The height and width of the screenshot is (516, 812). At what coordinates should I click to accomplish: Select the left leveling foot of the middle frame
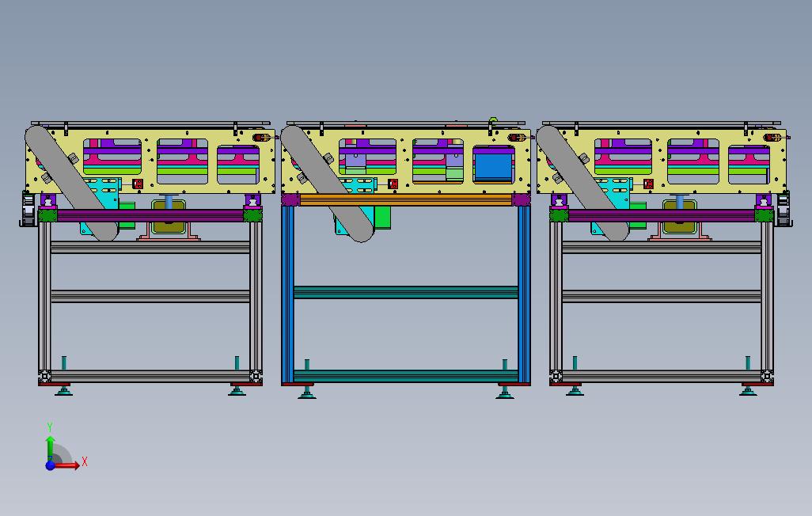306,392
